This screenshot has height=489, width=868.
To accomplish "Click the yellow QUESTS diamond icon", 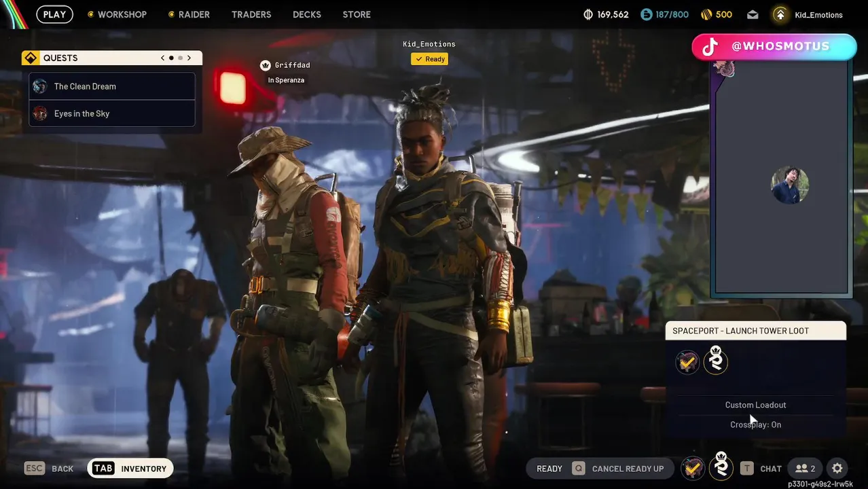I will tap(30, 58).
